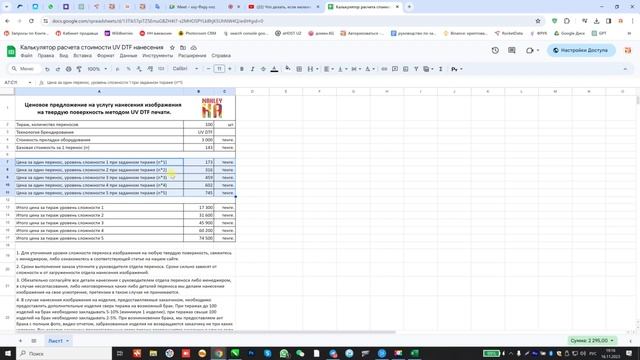Viewport: 640px width, 360px height.
Task: Click the Create a filter icon
Action: [x=416, y=69]
